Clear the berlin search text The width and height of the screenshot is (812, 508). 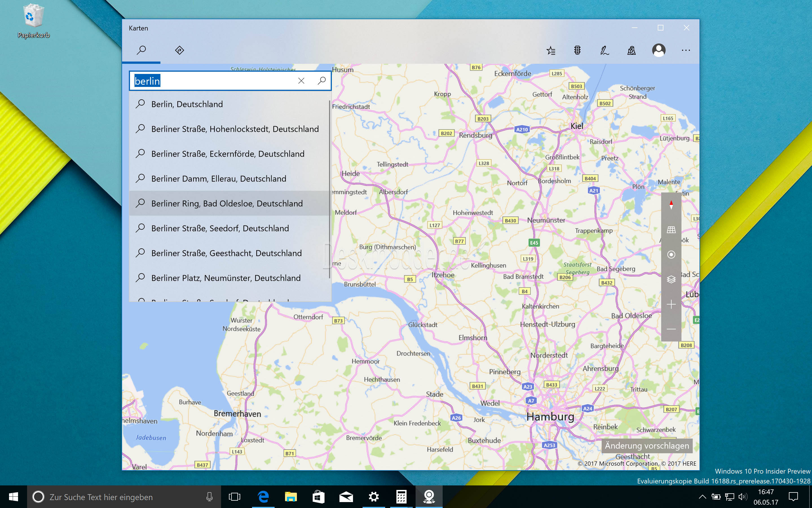pos(301,81)
